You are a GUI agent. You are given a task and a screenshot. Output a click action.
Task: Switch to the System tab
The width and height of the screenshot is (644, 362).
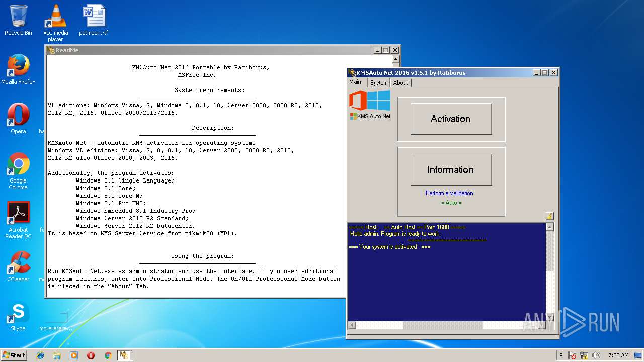379,83
